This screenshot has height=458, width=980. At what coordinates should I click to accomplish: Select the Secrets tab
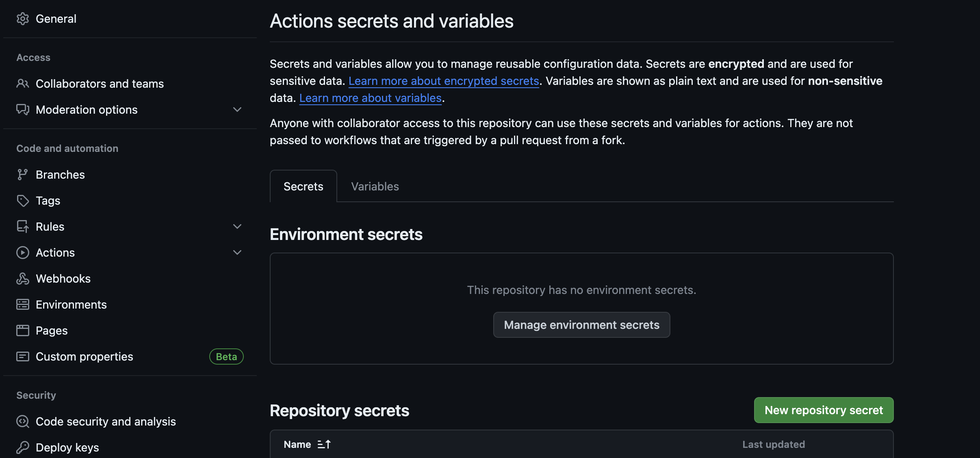303,186
